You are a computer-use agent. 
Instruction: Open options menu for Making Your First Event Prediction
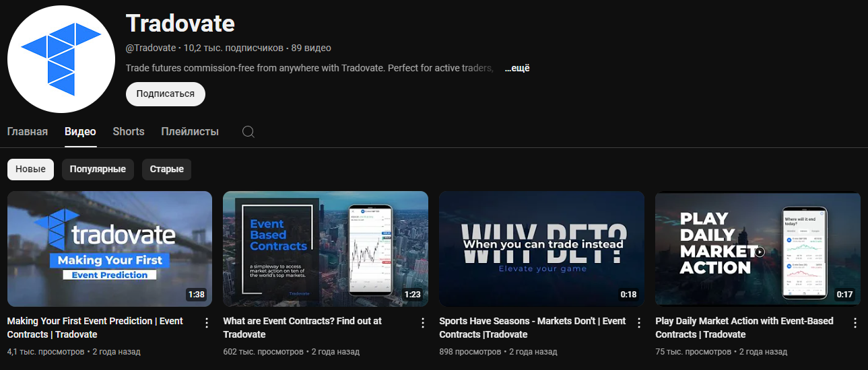point(207,323)
